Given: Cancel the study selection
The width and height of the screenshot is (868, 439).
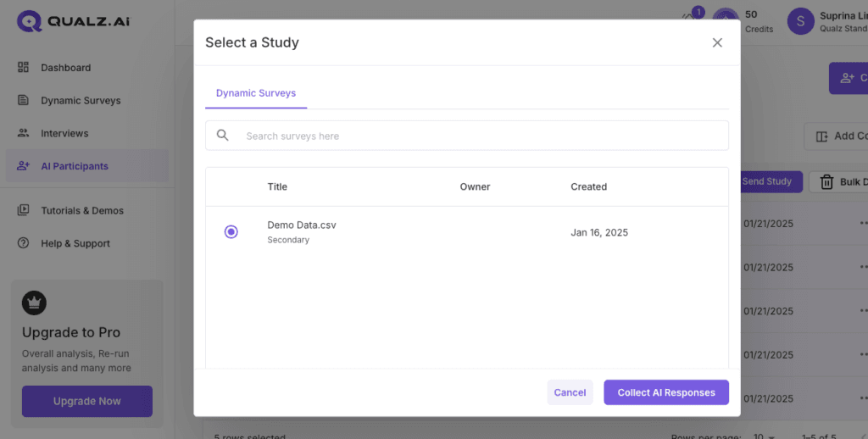Looking at the screenshot, I should pyautogui.click(x=570, y=392).
